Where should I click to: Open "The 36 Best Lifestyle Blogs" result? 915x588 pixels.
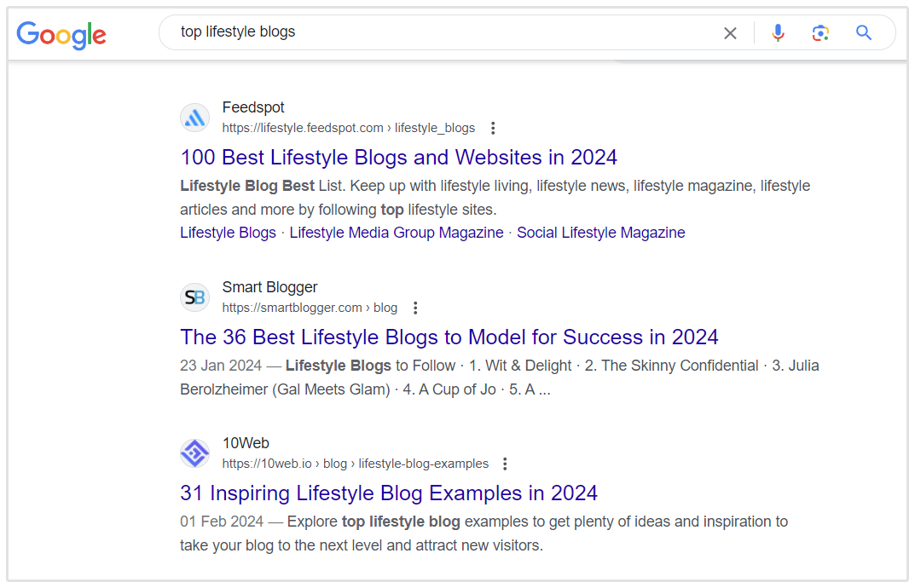[x=449, y=337]
